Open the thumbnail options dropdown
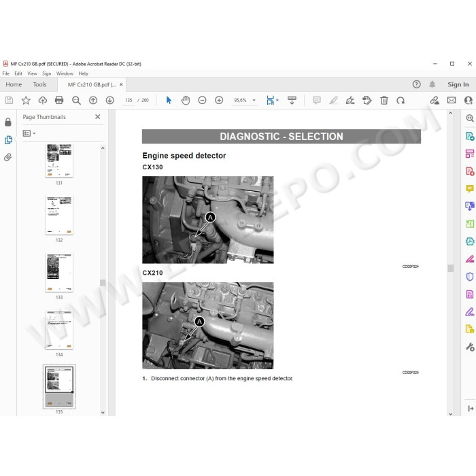 pos(29,133)
